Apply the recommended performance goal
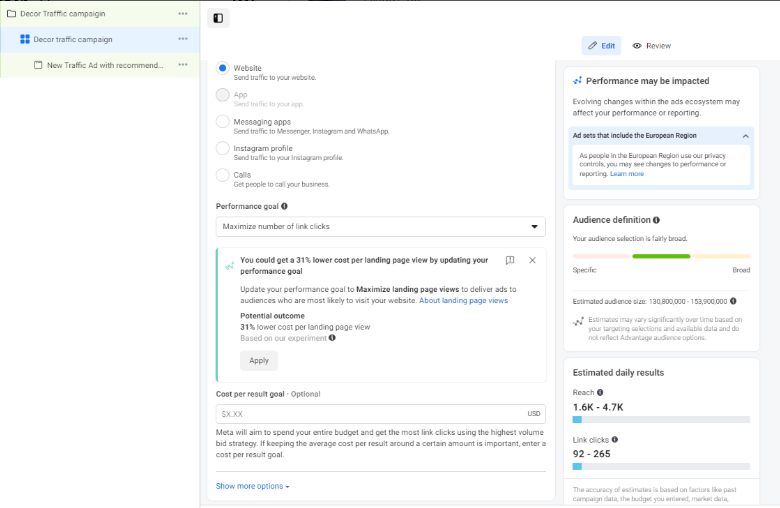 pos(258,361)
